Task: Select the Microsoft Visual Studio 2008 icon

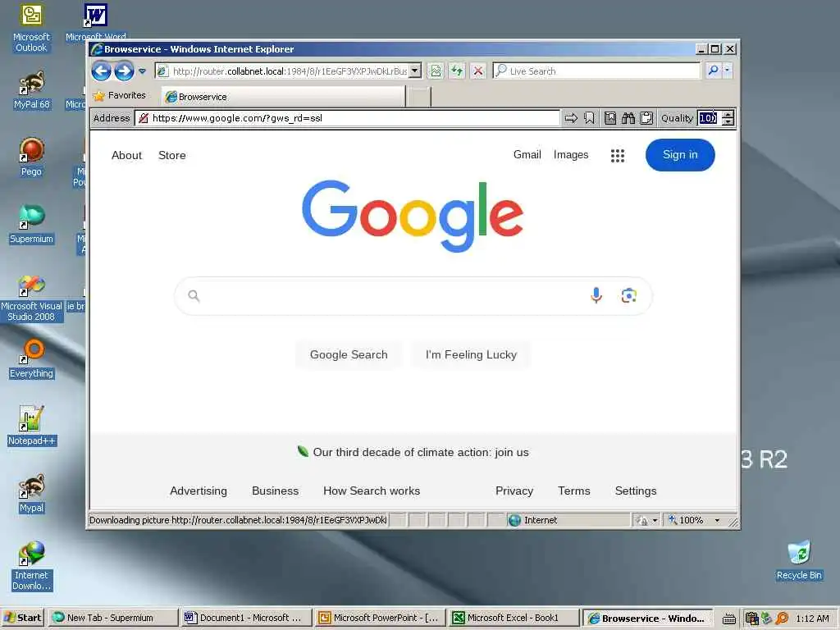Action: click(x=31, y=298)
